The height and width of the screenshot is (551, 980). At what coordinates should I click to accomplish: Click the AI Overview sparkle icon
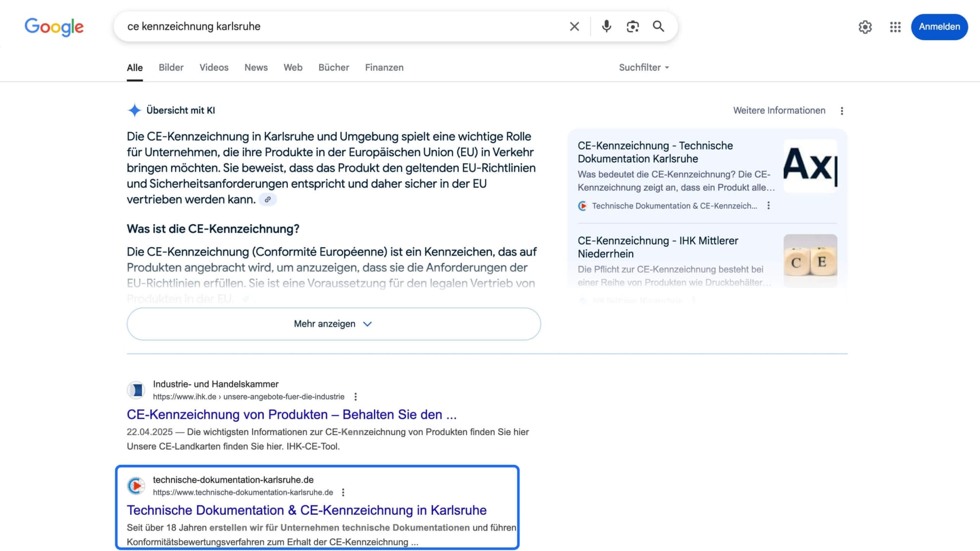pyautogui.click(x=134, y=110)
